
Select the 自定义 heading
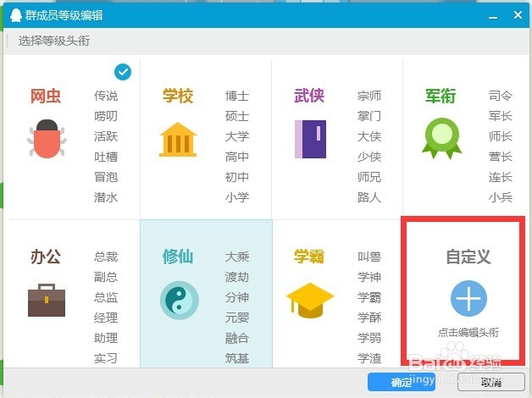tap(468, 257)
